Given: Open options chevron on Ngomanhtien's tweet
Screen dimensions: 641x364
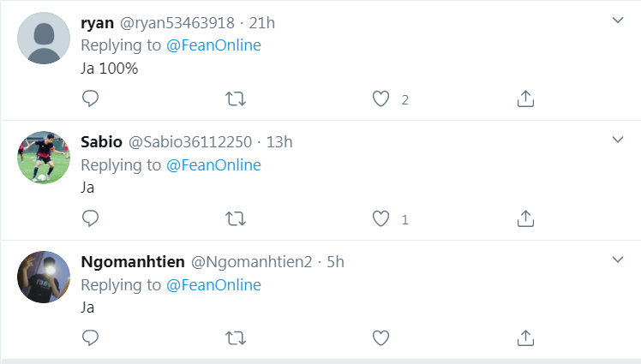Looking at the screenshot, I should [x=617, y=259].
